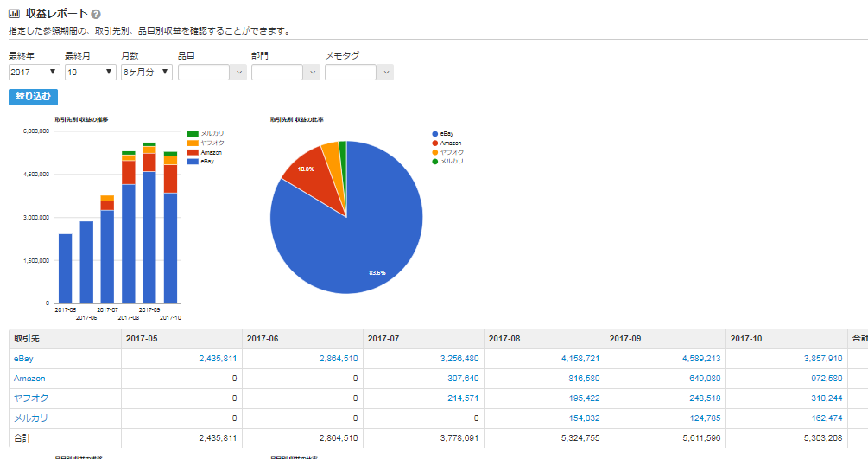The image size is (868, 459).
Task: Click the メルカリ client link
Action: (31, 418)
